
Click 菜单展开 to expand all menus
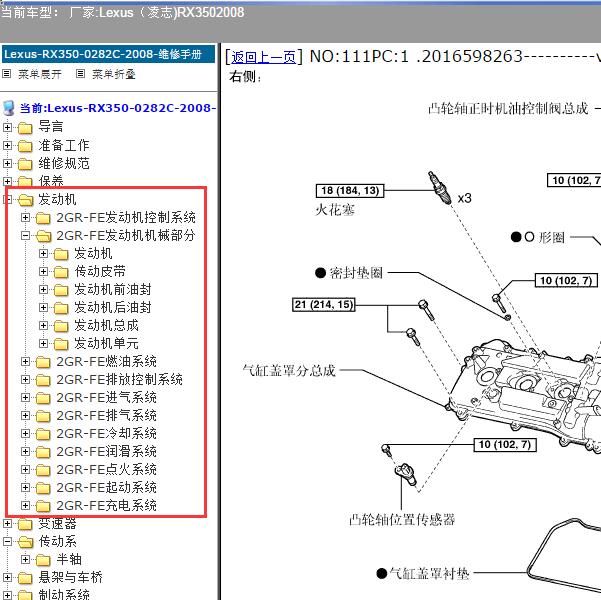point(39,74)
